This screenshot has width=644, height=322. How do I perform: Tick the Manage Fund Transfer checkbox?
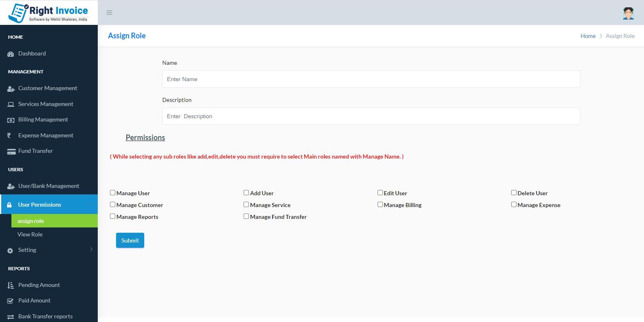(246, 216)
